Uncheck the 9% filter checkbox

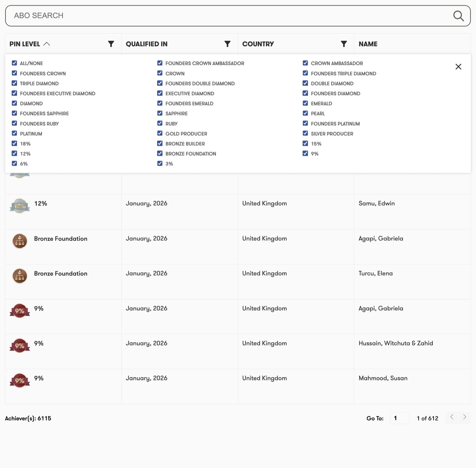305,154
